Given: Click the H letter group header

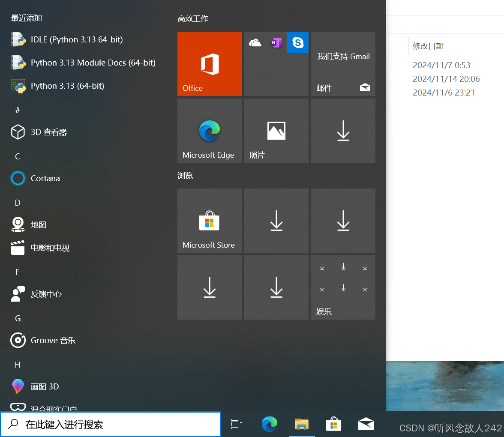Looking at the screenshot, I should click(x=18, y=365).
